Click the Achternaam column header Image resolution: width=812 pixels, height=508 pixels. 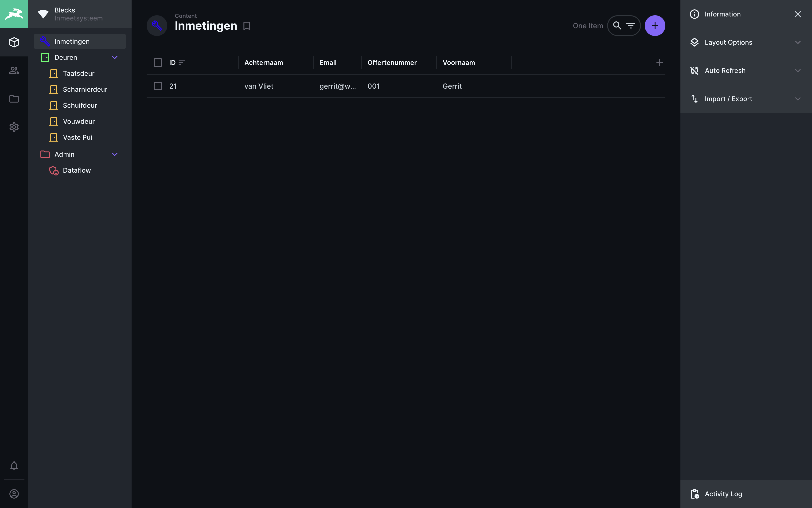click(x=264, y=63)
